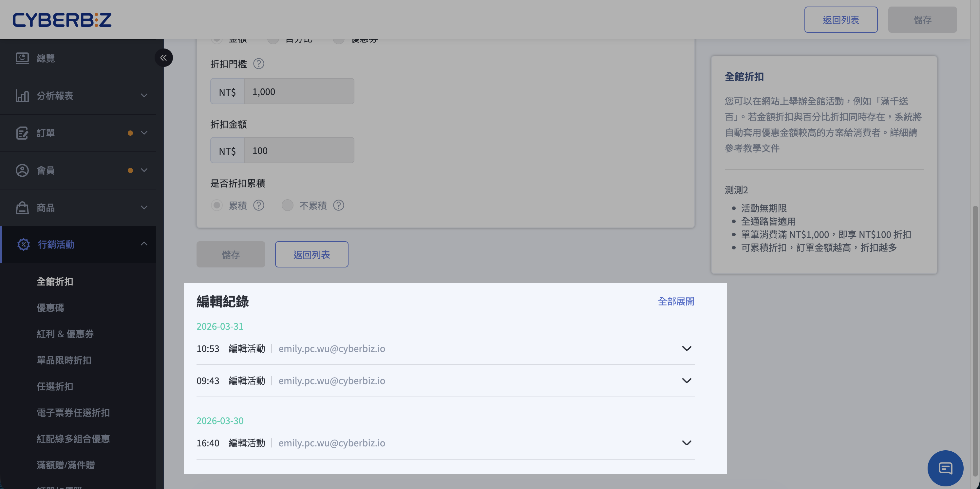This screenshot has width=980, height=489.
Task: Click the 編輯紀錄 section heading
Action: [x=222, y=302]
